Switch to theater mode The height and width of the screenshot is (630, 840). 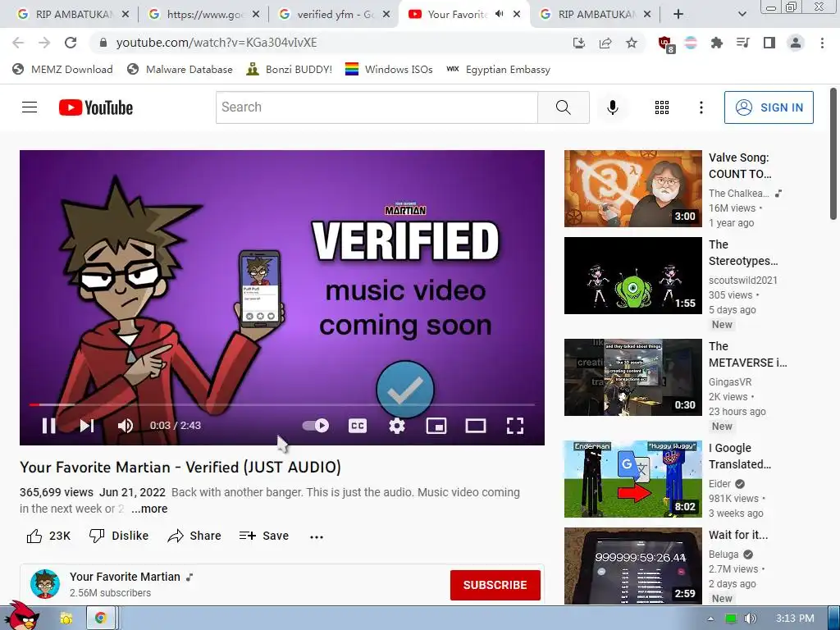[476, 426]
